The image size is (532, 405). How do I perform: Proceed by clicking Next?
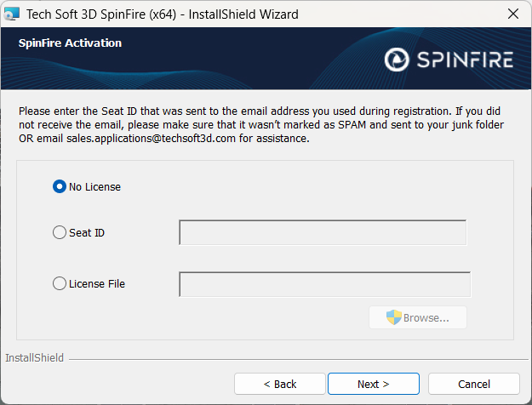[x=373, y=384]
